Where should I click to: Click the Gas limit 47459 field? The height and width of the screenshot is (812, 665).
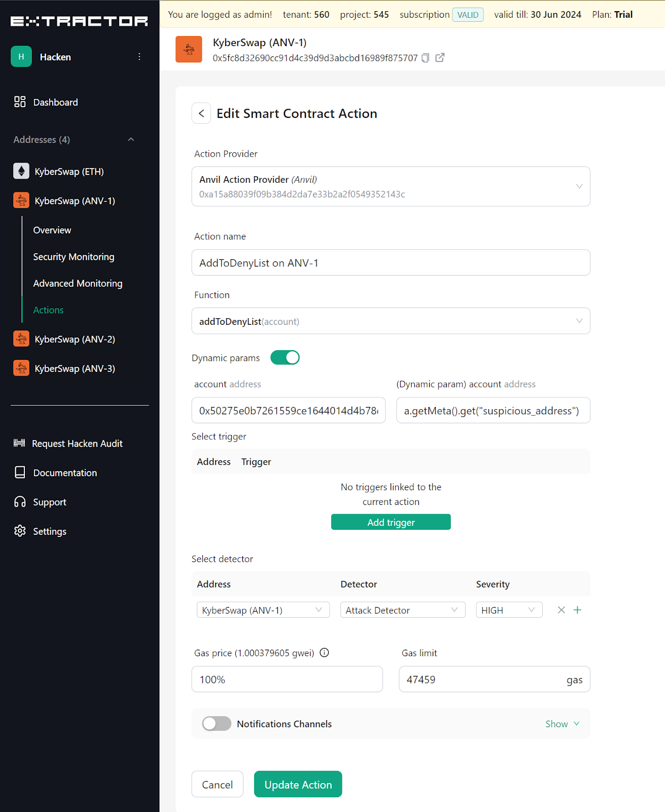point(495,679)
